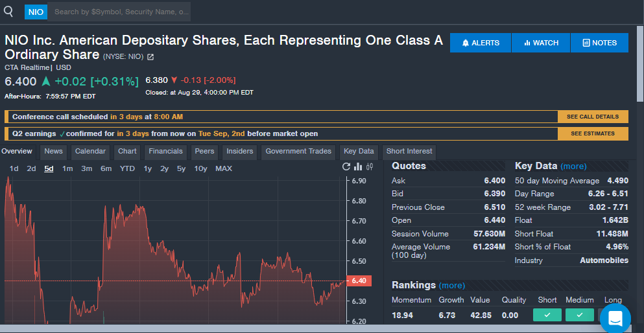Click the Industry value Automobiles
The image size is (644, 333).
coord(604,260)
